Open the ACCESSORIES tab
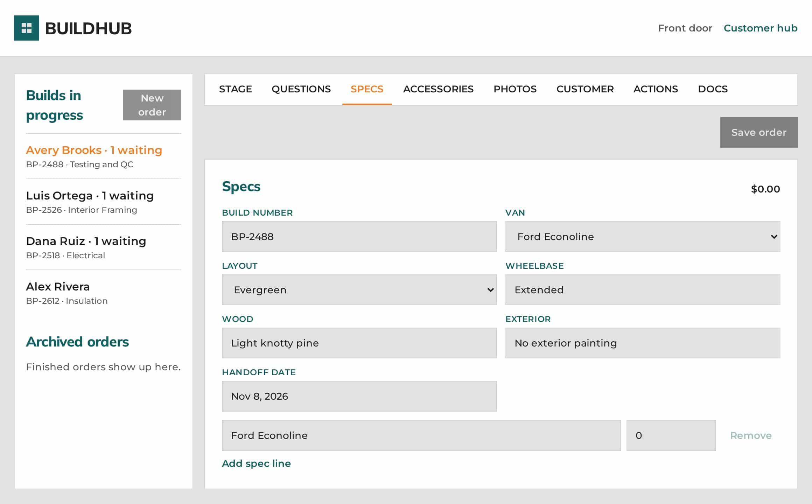Viewport: 812px width, 504px height. coord(438,89)
